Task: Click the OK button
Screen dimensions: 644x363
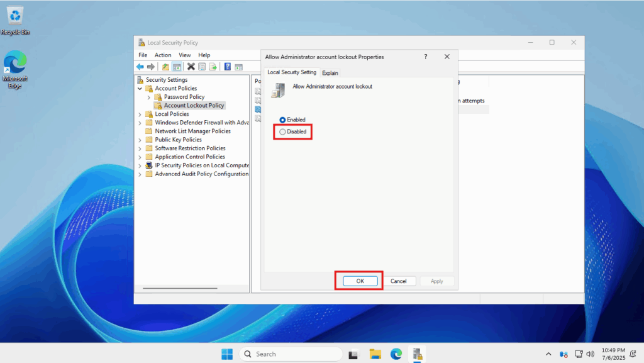Action: [x=360, y=281]
